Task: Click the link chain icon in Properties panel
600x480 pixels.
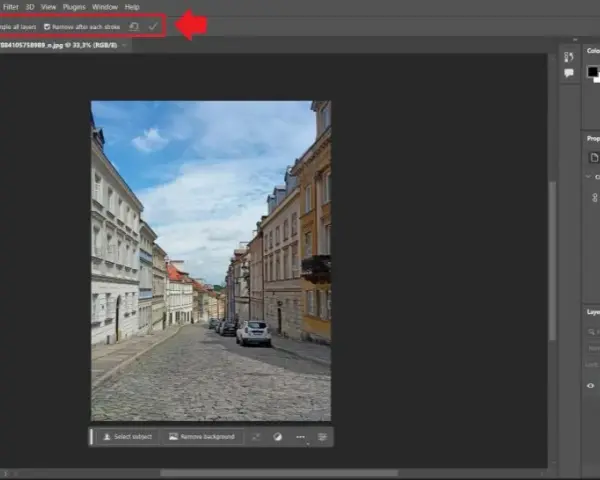Action: (x=595, y=198)
